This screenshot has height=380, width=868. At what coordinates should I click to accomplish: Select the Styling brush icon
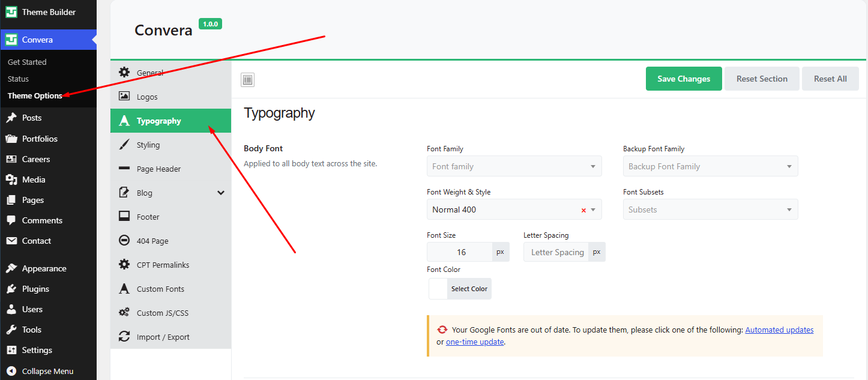(x=124, y=145)
